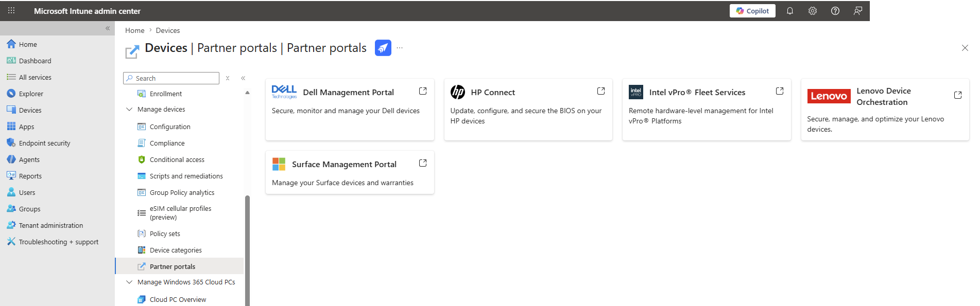Open the Reports icon in left navigation

coord(11,176)
